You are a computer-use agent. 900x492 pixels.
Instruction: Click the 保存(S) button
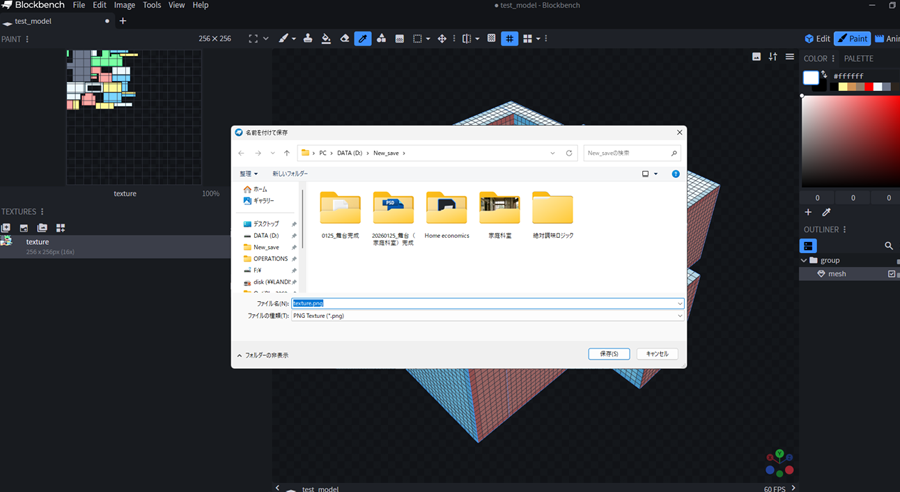pyautogui.click(x=609, y=354)
